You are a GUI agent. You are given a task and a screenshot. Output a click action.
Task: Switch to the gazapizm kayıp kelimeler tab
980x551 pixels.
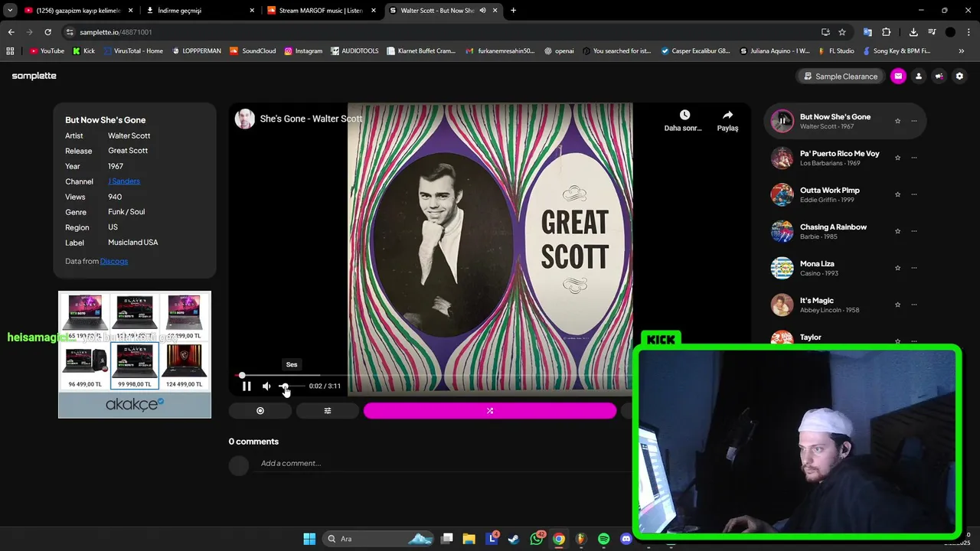tap(78, 11)
